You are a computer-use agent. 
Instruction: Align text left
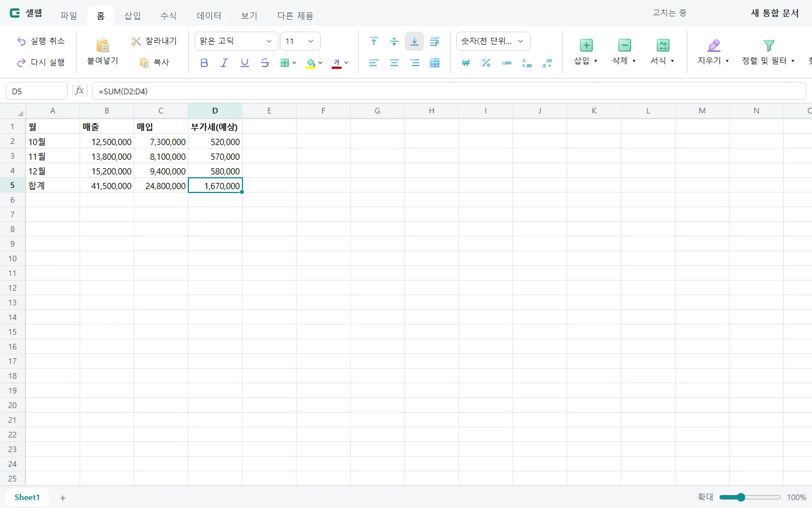pos(374,63)
